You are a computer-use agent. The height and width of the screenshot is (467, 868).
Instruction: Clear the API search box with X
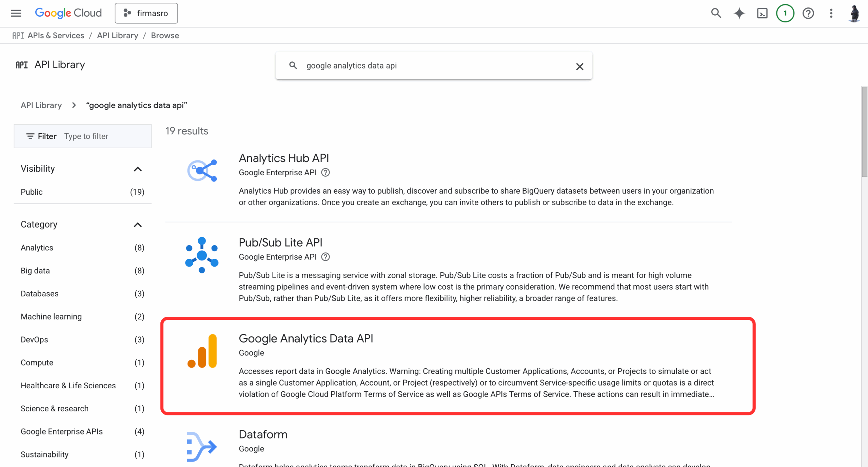[580, 66]
